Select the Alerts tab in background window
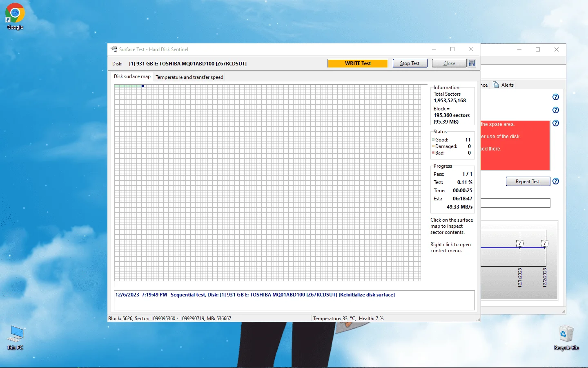The image size is (588, 368). [503, 85]
